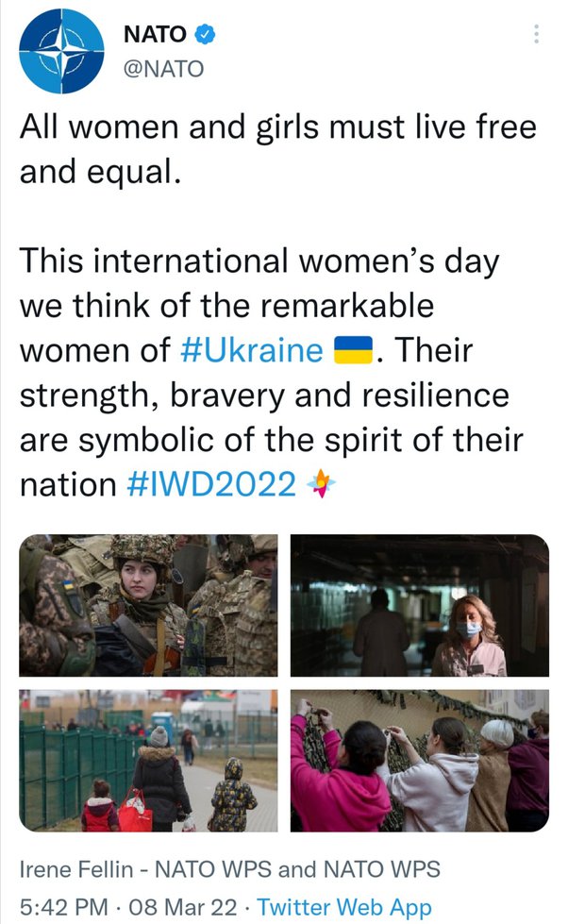View the photo of the masked woman
Viewport: 568px width, 924px height.
click(420, 606)
